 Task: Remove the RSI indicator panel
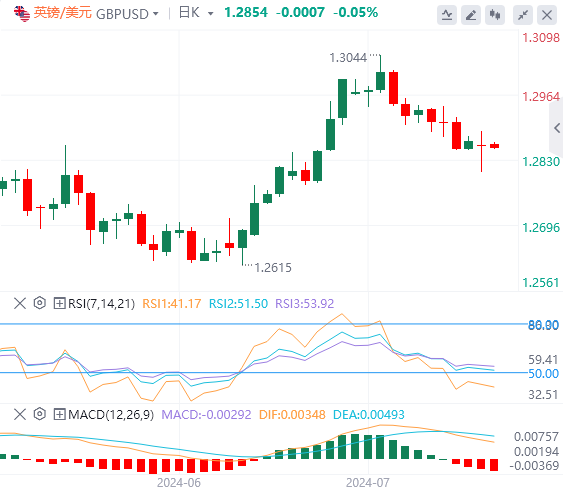pos(20,303)
